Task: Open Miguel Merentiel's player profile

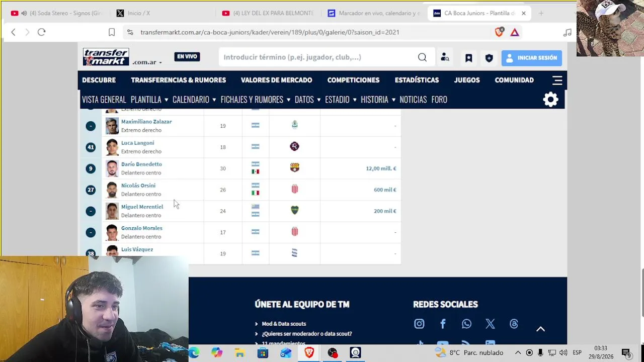Action: [142, 207]
